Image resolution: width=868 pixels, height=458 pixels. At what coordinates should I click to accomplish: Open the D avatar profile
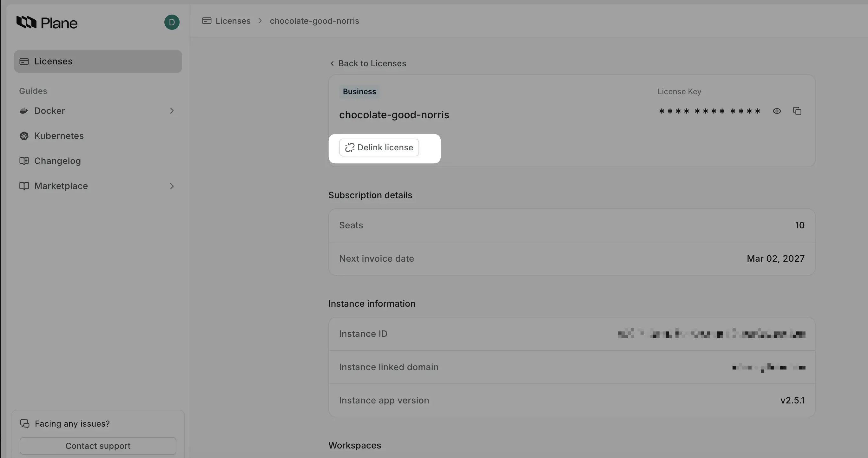172,22
